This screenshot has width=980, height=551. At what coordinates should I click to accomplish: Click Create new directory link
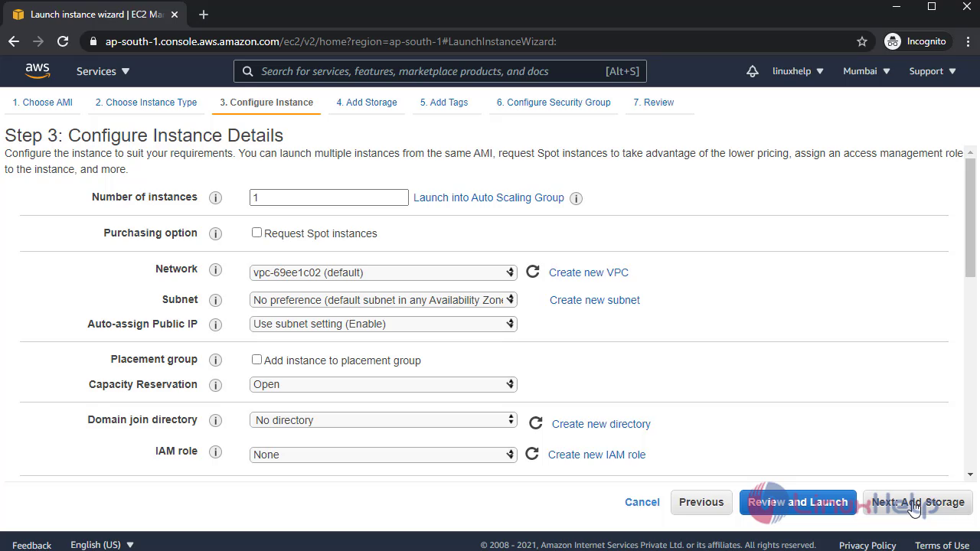pyautogui.click(x=601, y=424)
